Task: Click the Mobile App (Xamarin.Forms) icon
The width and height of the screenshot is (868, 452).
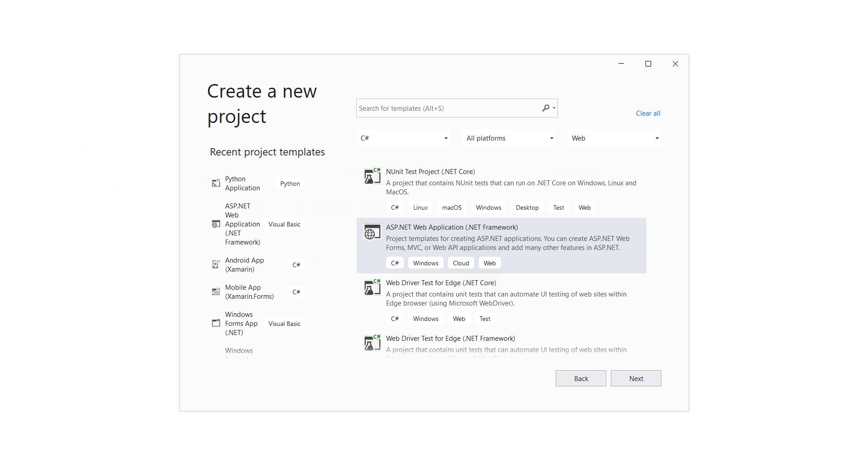Action: pos(216,292)
